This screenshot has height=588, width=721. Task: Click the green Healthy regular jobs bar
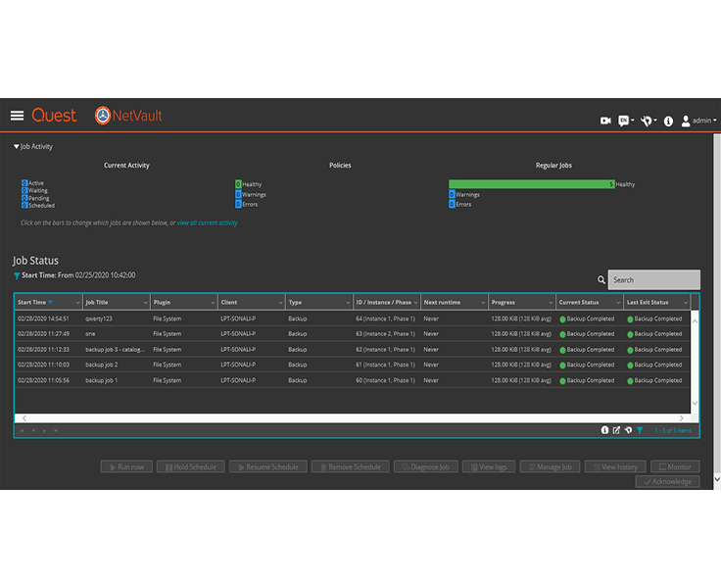coord(531,184)
